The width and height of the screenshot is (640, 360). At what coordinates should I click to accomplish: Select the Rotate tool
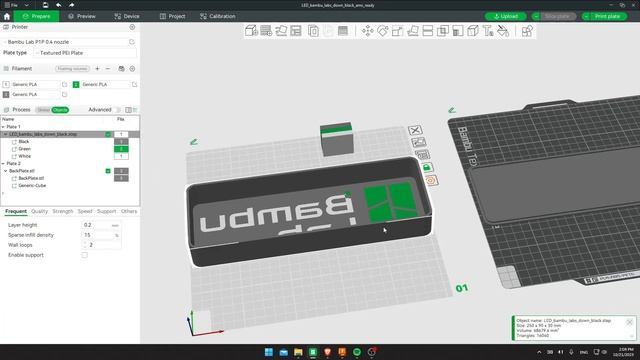(382, 31)
